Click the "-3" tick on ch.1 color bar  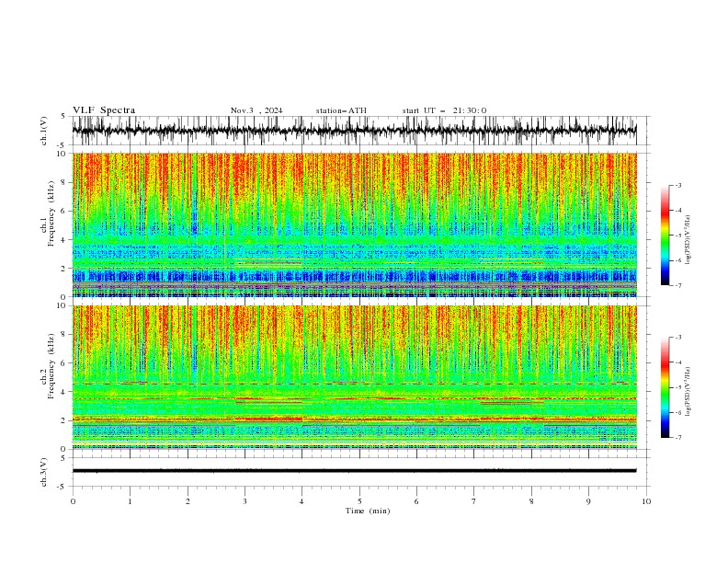click(678, 185)
